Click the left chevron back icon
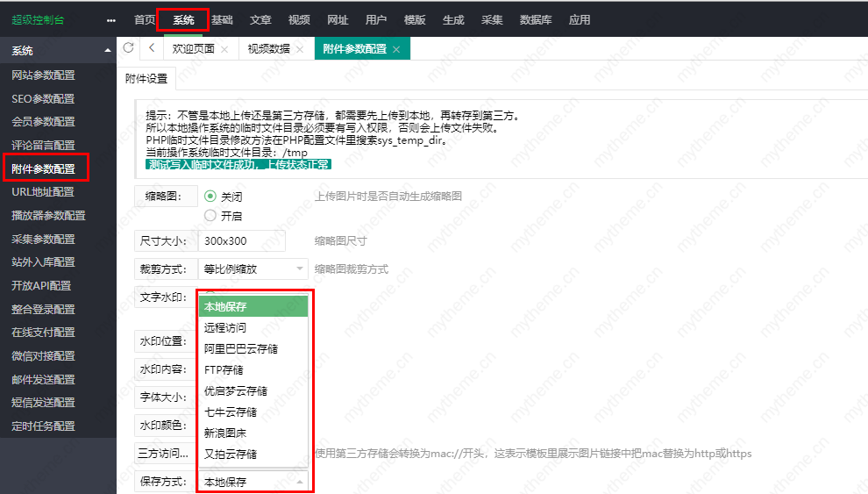This screenshot has width=868, height=494. point(152,49)
